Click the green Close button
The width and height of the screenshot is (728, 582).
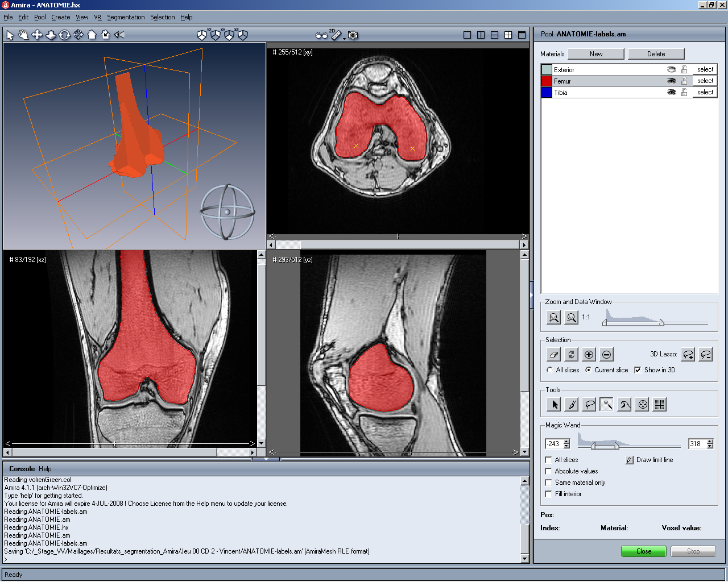[x=644, y=551]
